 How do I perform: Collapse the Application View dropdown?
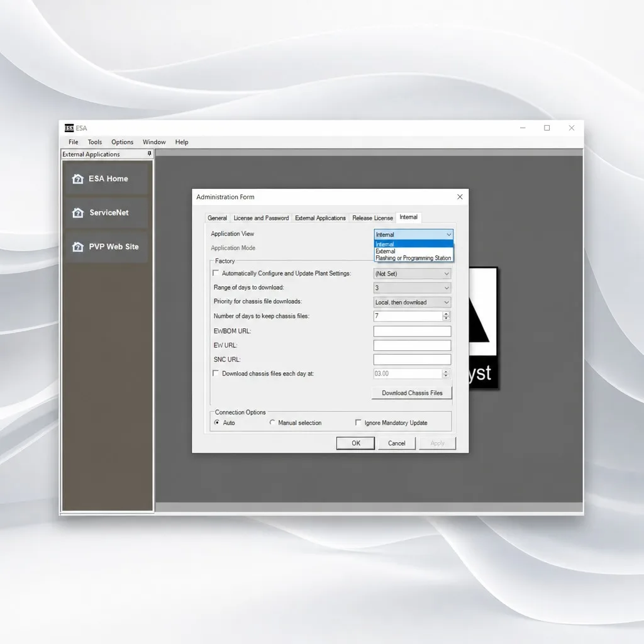pyautogui.click(x=449, y=235)
